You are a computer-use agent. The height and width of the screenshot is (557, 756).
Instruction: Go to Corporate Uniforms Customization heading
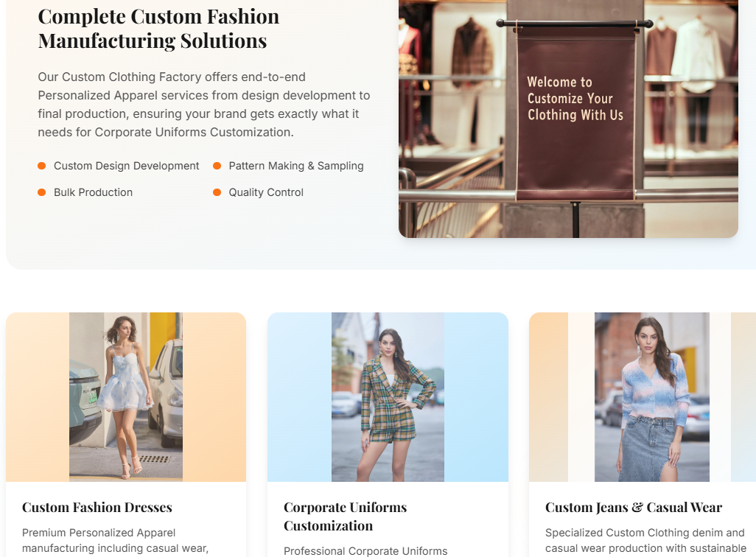point(345,516)
